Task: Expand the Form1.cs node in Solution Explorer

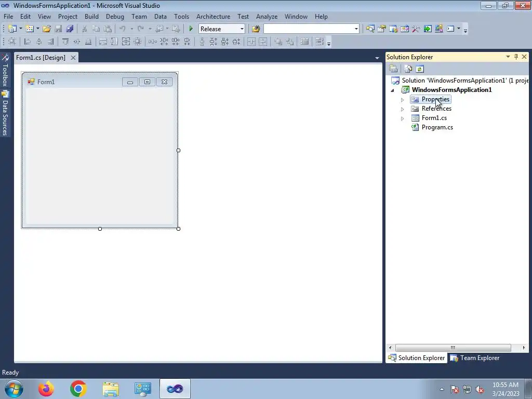Action: 403,118
